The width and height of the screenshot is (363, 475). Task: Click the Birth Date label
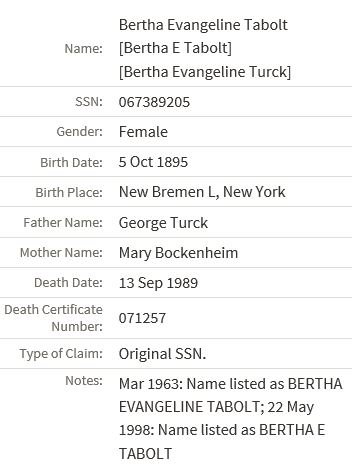pos(71,162)
